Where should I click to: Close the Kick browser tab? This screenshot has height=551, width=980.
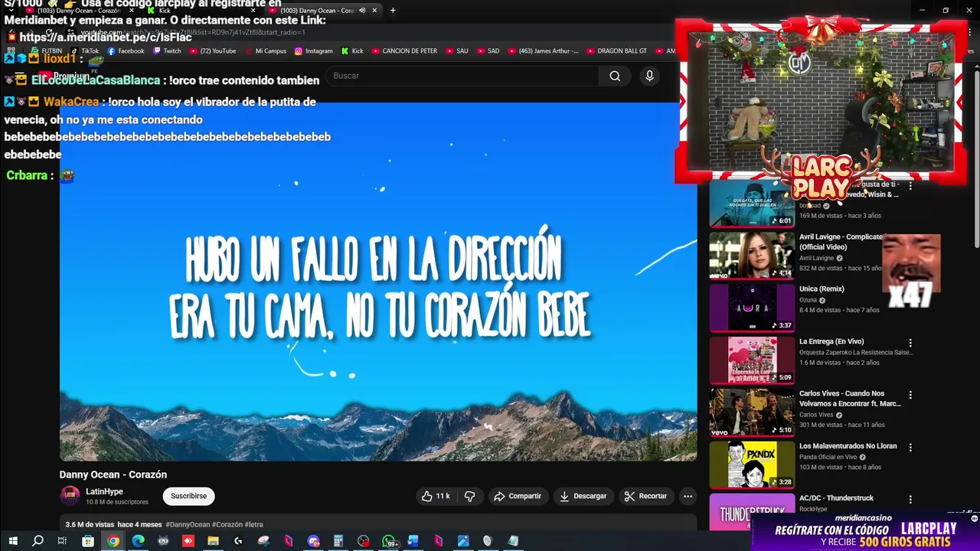253,11
